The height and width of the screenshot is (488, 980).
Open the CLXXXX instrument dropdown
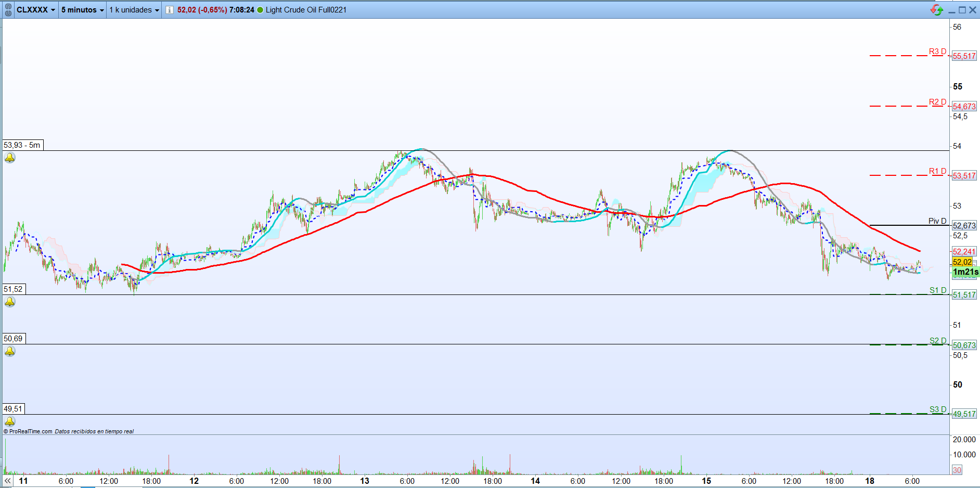(36, 10)
